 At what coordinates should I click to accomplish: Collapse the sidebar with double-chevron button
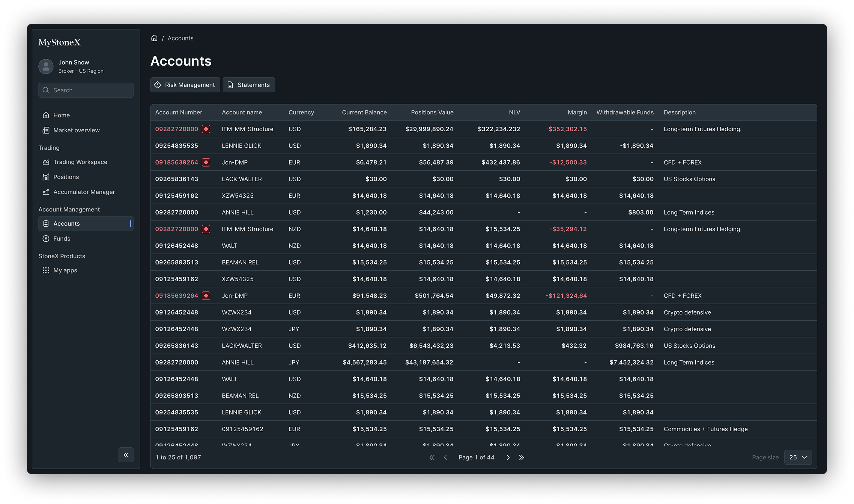[x=126, y=455]
